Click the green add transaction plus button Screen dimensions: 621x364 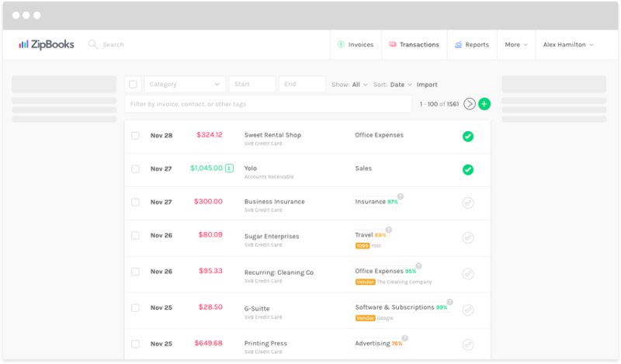[x=484, y=104]
